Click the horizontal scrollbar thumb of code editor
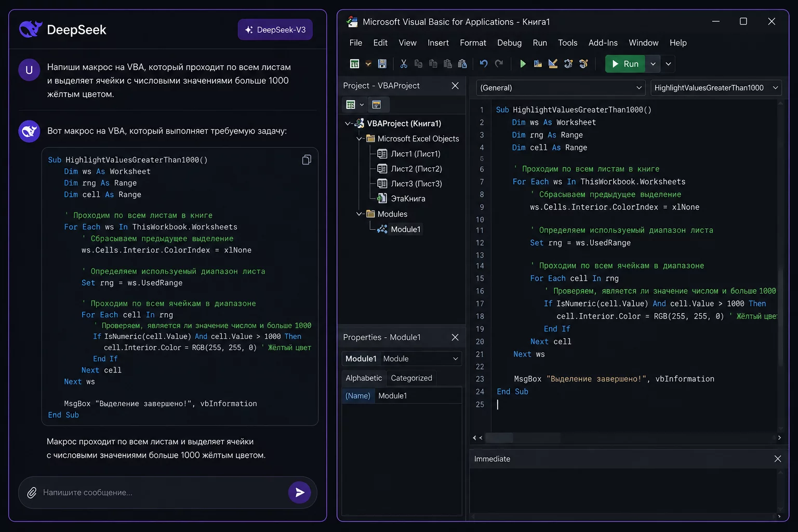Image resolution: width=798 pixels, height=532 pixels. [x=499, y=438]
